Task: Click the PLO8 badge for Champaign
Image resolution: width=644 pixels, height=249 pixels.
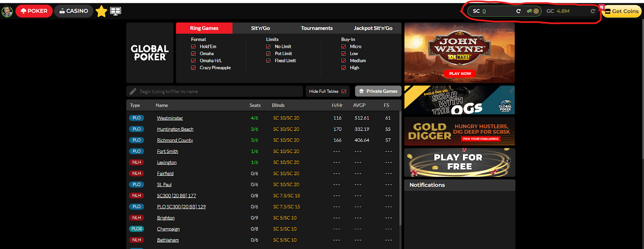Action: pos(136,229)
